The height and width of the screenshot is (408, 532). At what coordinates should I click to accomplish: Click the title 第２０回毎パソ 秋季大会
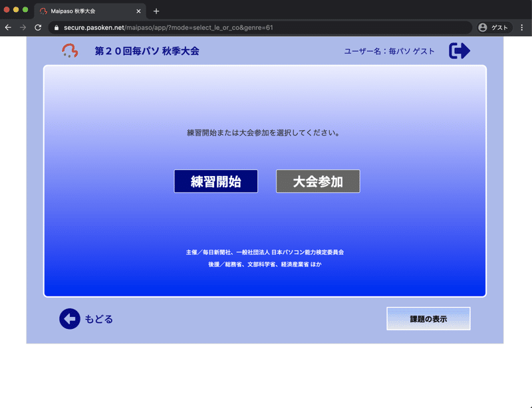pyautogui.click(x=147, y=51)
